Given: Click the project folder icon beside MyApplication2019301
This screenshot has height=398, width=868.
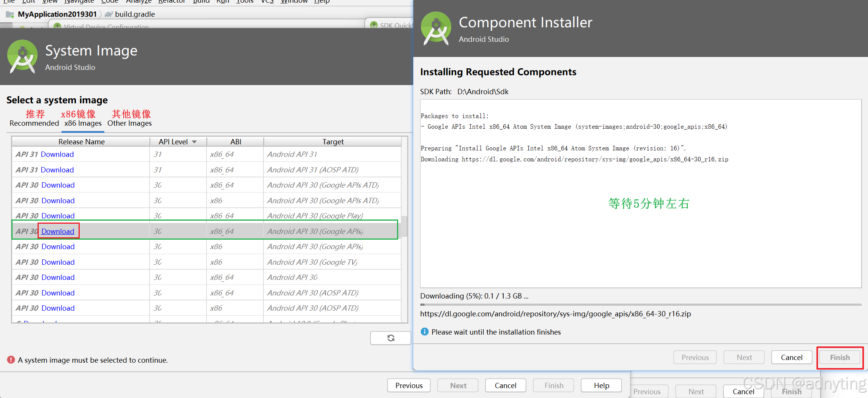Looking at the screenshot, I should [10, 14].
